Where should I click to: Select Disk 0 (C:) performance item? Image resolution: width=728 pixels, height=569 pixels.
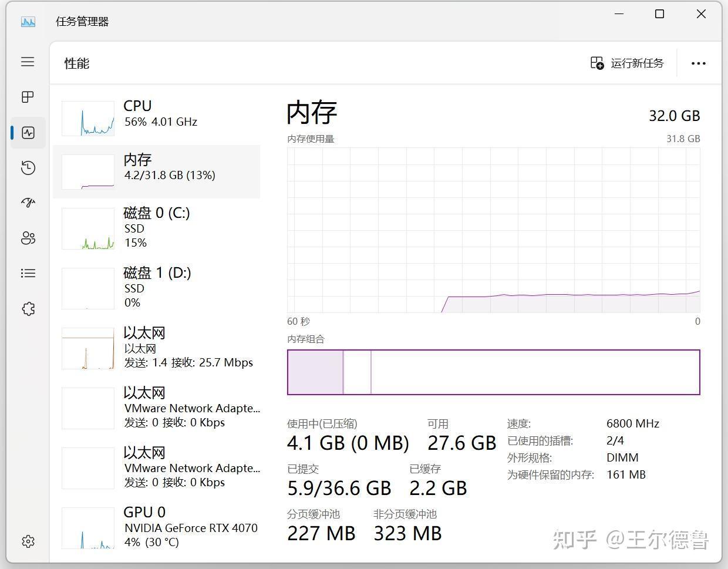(x=160, y=227)
